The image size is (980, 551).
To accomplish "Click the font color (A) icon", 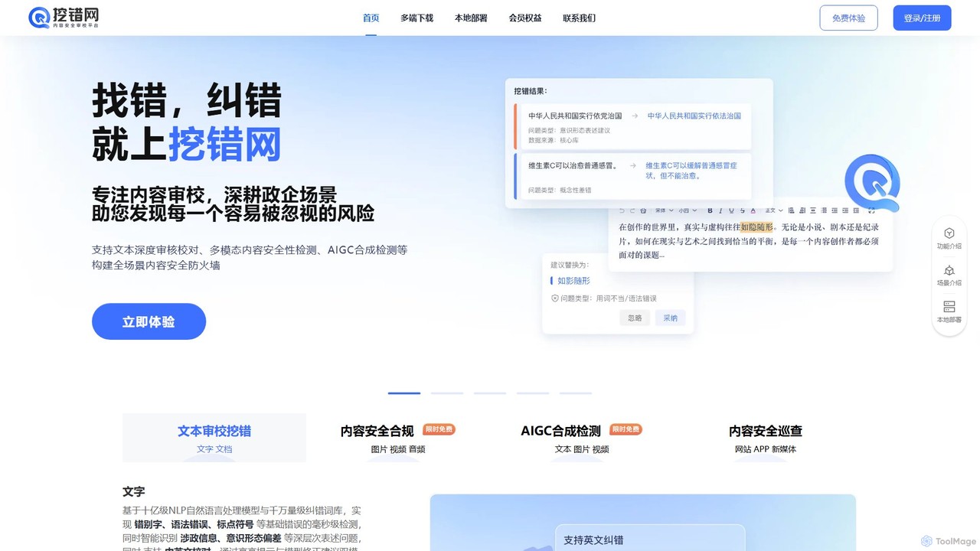I will [753, 210].
